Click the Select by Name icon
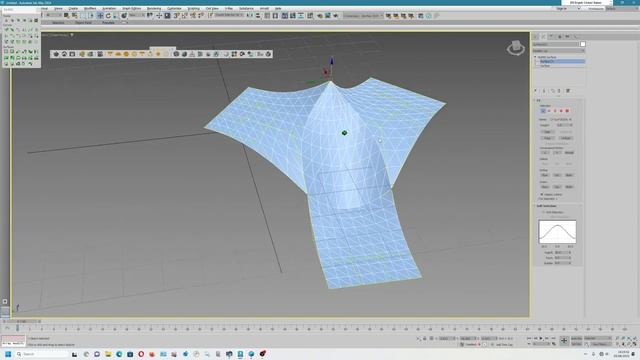The image size is (640, 360). pyautogui.click(x=75, y=16)
